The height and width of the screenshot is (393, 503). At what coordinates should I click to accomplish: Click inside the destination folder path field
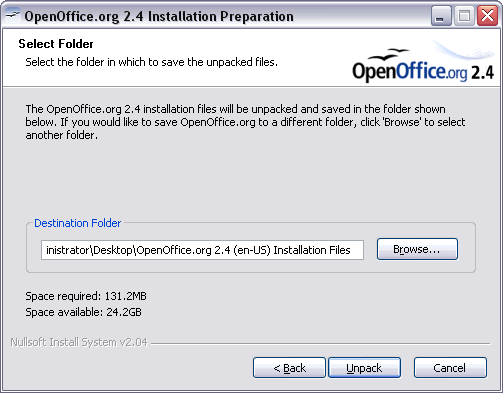[x=202, y=250]
